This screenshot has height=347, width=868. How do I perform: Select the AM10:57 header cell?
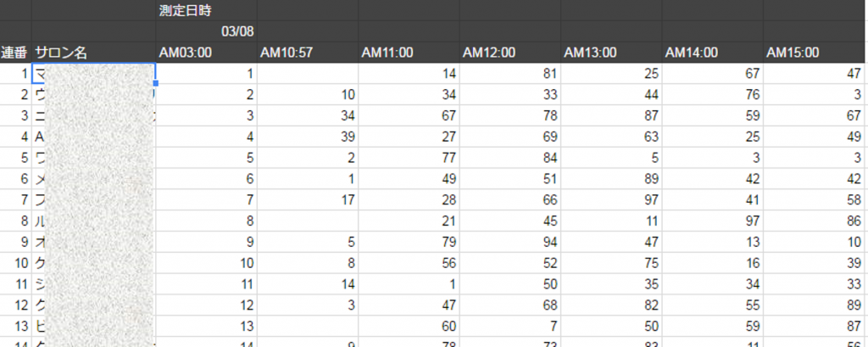coord(307,53)
